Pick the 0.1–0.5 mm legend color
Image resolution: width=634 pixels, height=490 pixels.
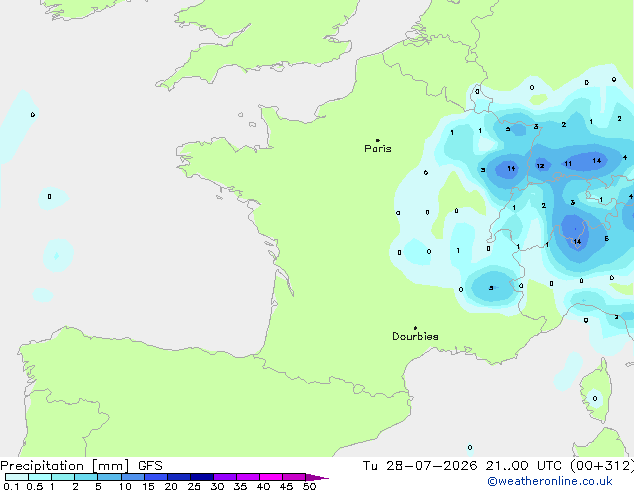(x=17, y=477)
